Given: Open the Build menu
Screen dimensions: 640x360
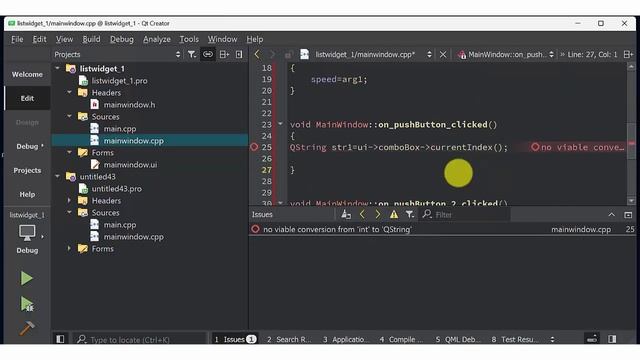Looking at the screenshot, I should (91, 39).
